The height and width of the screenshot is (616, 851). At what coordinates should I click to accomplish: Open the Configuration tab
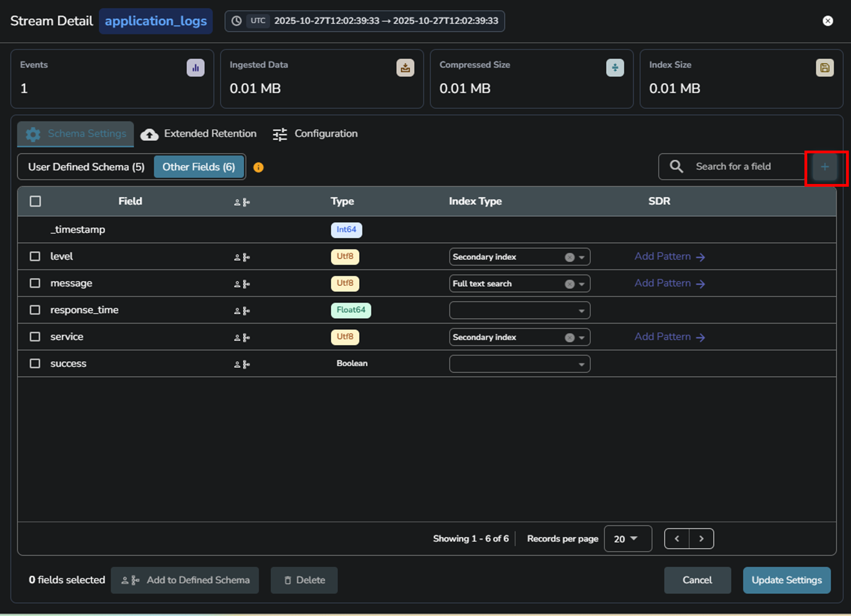[315, 134]
